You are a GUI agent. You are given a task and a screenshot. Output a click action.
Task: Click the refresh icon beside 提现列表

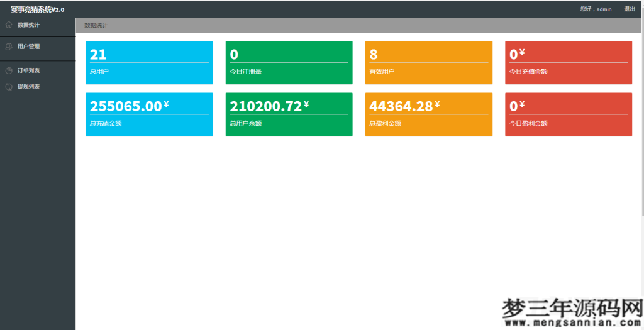click(x=9, y=87)
